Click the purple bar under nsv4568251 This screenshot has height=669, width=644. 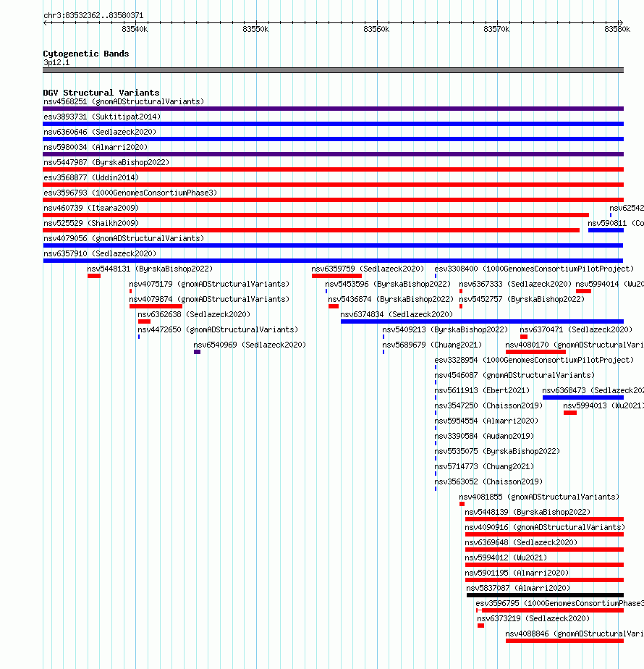click(333, 109)
